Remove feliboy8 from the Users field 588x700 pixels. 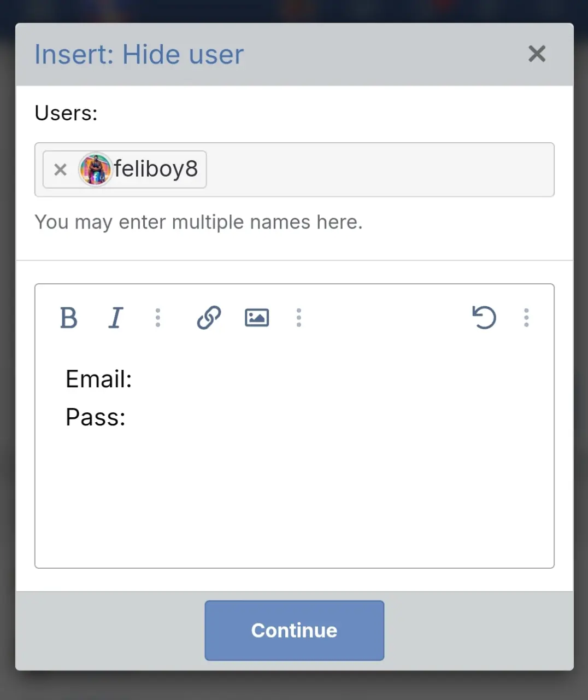pos(60,170)
